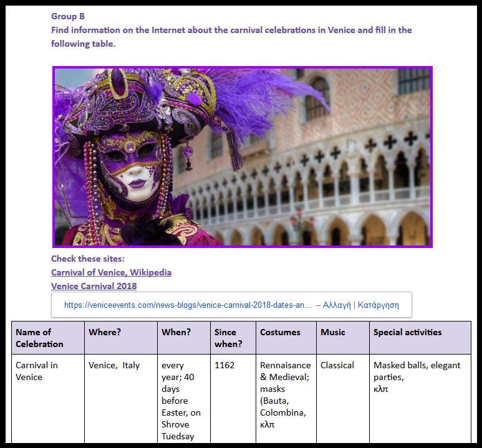
Task: Click the 'Carnival in Venice' table cell
Action: [48, 399]
